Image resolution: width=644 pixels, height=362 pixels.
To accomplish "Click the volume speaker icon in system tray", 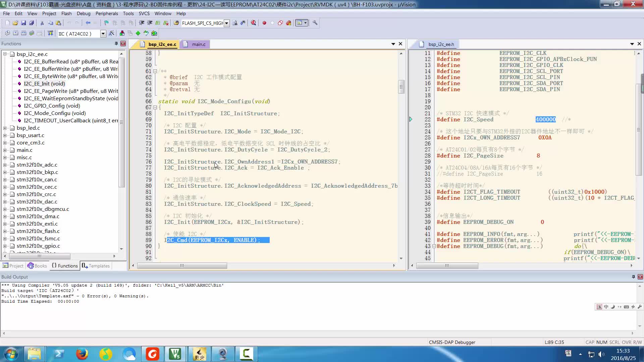I will [x=601, y=354].
